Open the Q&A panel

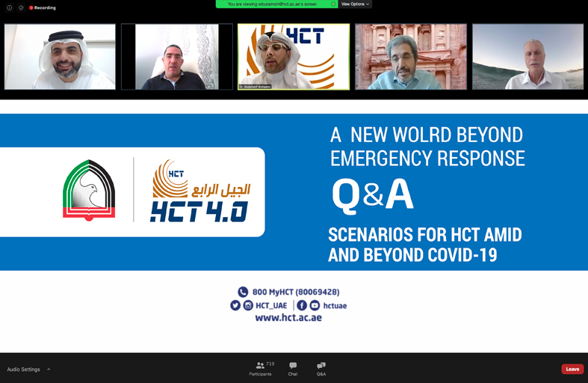click(321, 369)
